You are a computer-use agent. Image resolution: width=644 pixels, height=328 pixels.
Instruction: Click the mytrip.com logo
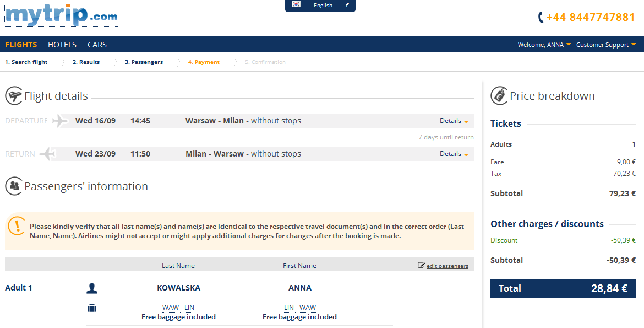point(62,15)
